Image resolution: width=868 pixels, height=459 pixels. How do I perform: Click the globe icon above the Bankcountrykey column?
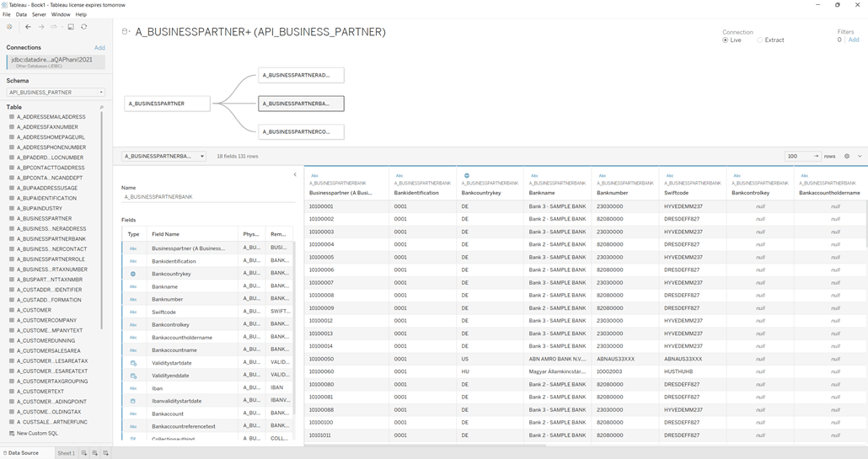[466, 176]
